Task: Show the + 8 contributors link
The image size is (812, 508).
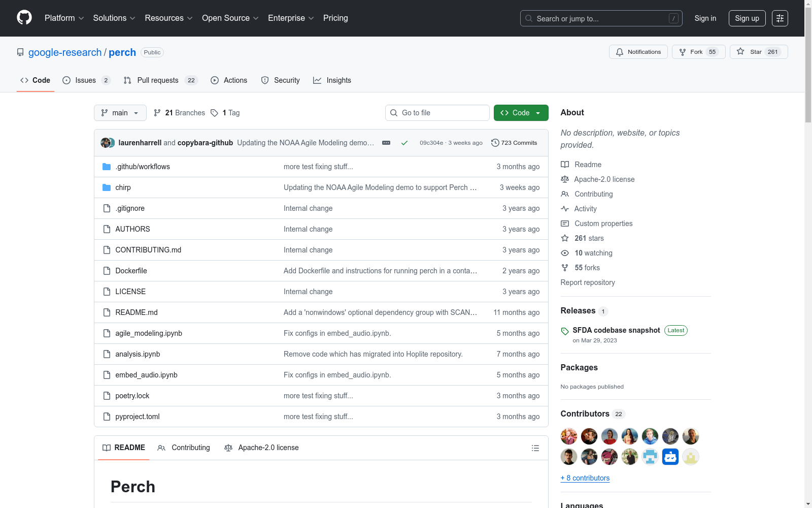Action: click(585, 478)
